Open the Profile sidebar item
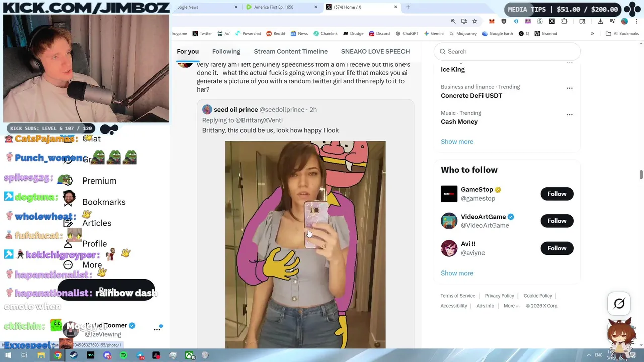This screenshot has height=362, width=644. (85, 244)
